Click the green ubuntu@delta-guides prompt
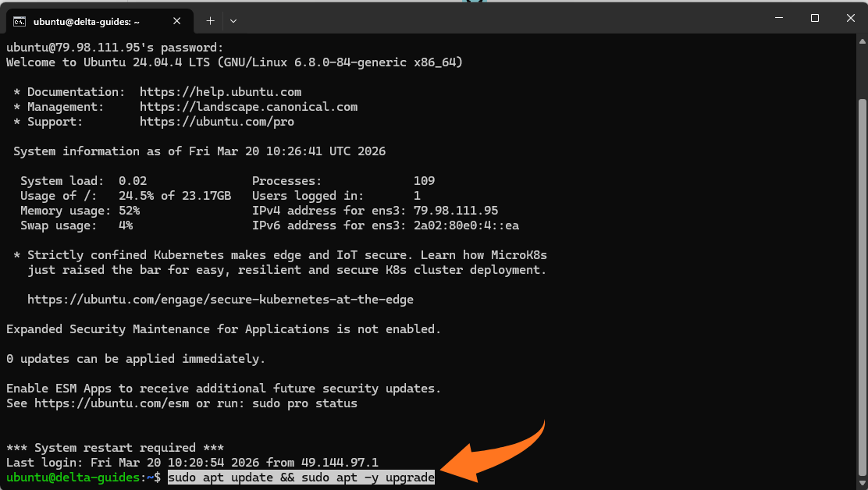Viewport: 868px width, 490px height. click(74, 478)
